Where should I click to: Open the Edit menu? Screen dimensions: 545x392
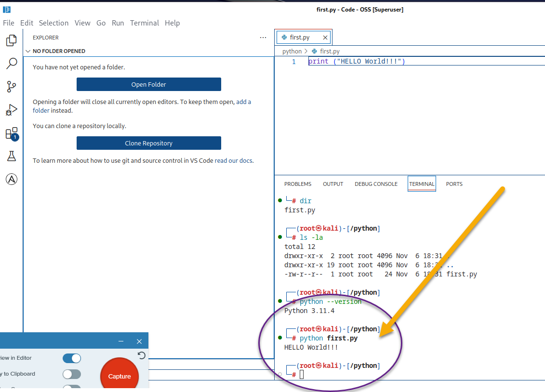coord(27,23)
